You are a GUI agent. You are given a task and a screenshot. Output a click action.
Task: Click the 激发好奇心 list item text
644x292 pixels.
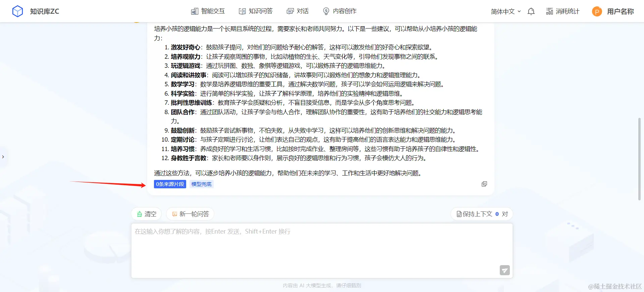tap(185, 47)
